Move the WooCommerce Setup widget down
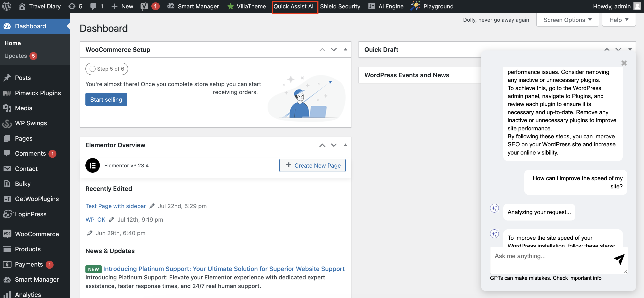Image resolution: width=644 pixels, height=298 pixels. click(334, 50)
